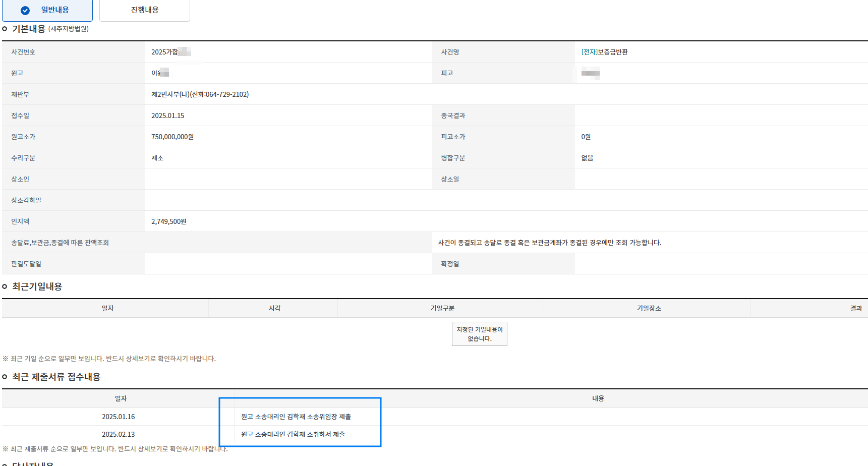This screenshot has height=466, width=868.
Task: Click the 지정된 기일내용이 없습니다 message box
Action: [479, 334]
